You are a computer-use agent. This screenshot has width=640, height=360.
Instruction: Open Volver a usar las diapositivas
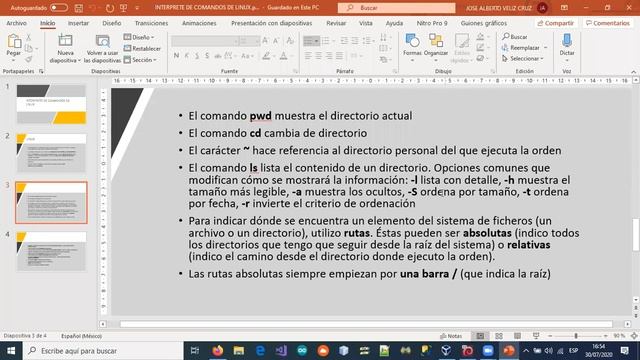pos(102,49)
